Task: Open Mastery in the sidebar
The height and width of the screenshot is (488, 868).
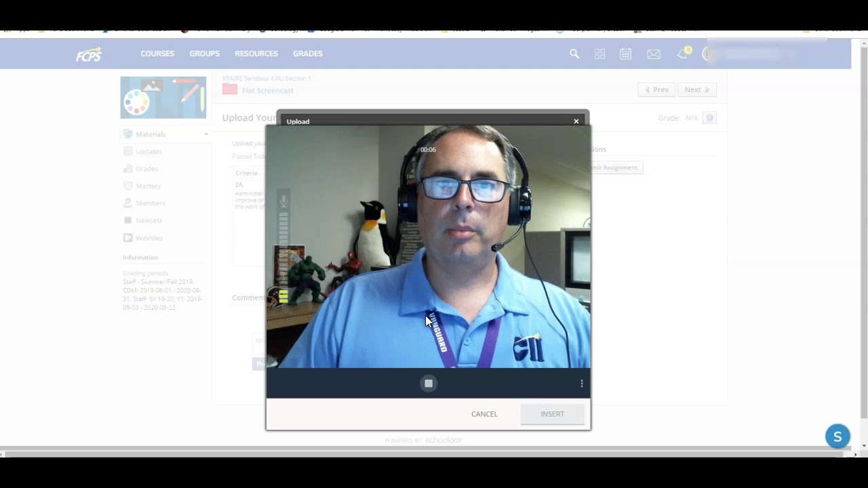Action: coord(148,186)
